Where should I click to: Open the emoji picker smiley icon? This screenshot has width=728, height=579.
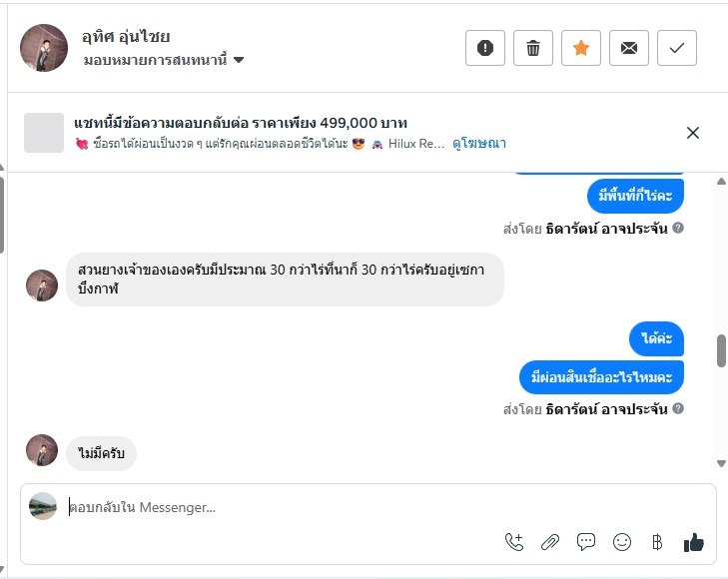click(x=622, y=542)
